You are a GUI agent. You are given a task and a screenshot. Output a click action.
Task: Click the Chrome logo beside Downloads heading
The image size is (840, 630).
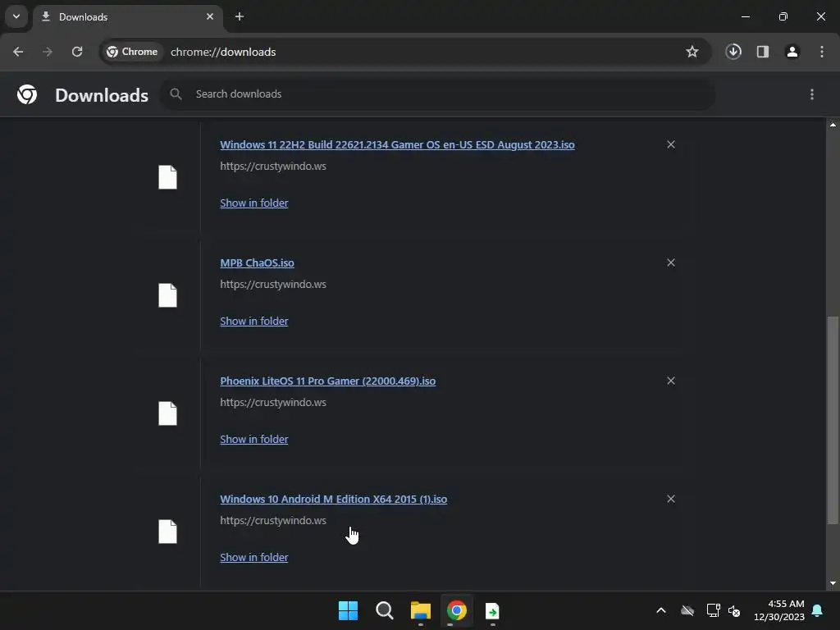27,94
